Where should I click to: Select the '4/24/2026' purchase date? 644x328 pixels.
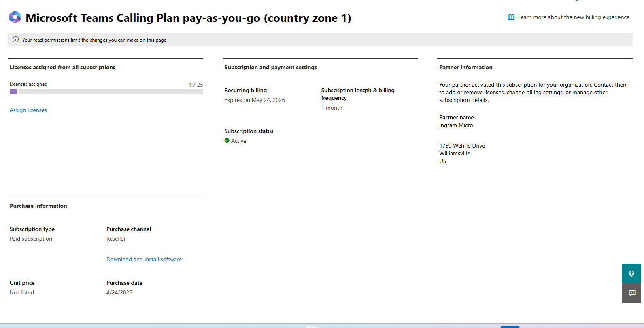tap(119, 292)
